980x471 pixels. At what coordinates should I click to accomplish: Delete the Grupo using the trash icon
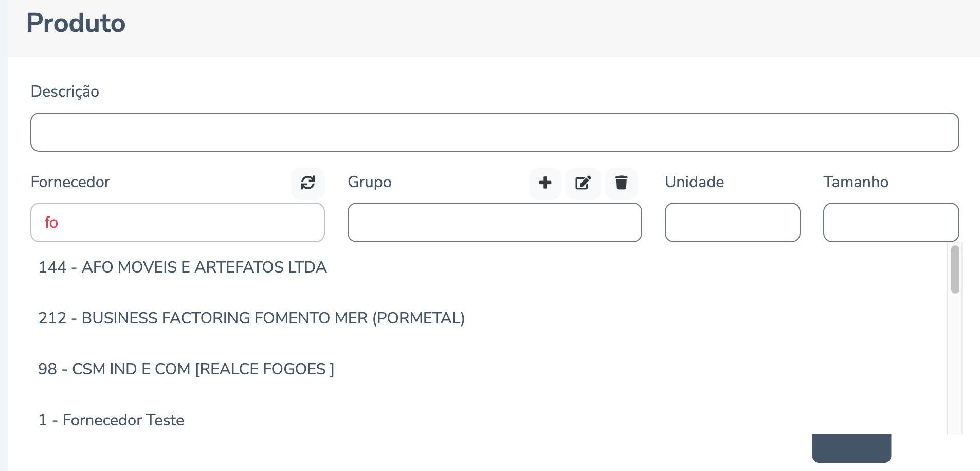tap(621, 183)
